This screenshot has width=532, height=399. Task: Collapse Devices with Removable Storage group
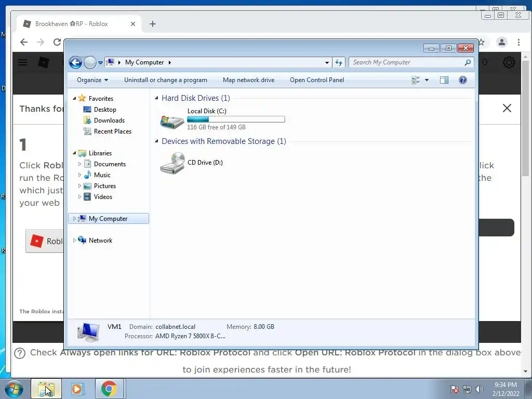tap(156, 141)
